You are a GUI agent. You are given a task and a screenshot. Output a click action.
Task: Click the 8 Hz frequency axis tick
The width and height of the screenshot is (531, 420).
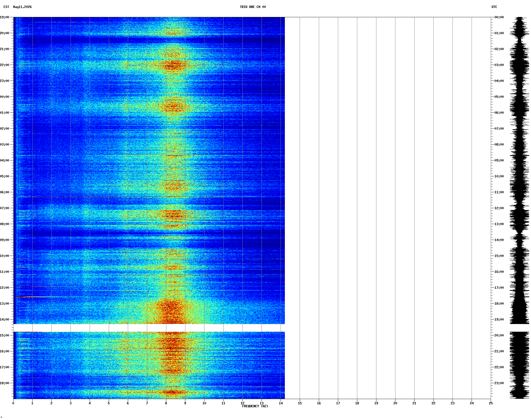pos(166,403)
